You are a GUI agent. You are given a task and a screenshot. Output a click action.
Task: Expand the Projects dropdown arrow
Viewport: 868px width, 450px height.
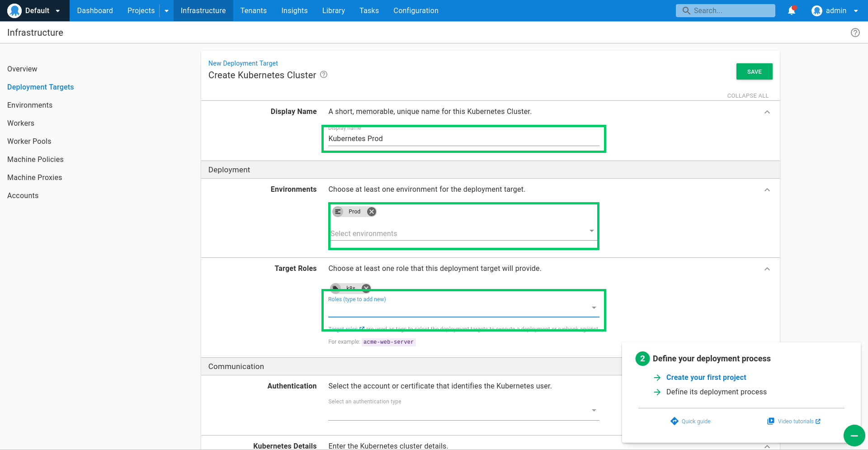(x=166, y=11)
